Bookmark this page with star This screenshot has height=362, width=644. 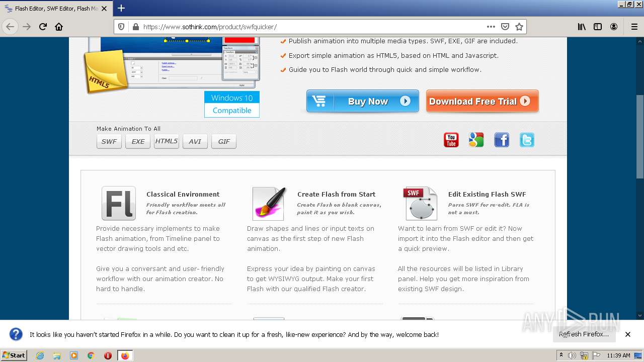click(x=519, y=27)
